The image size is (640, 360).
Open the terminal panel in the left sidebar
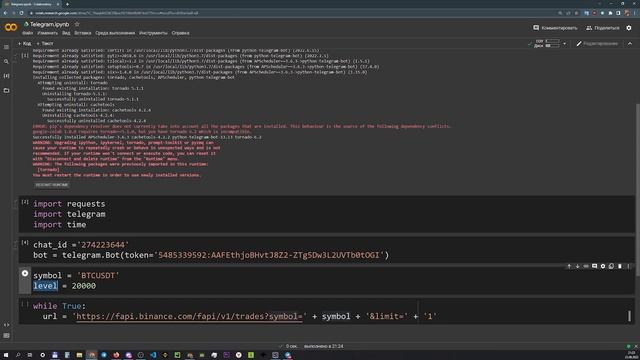[x=6, y=336]
